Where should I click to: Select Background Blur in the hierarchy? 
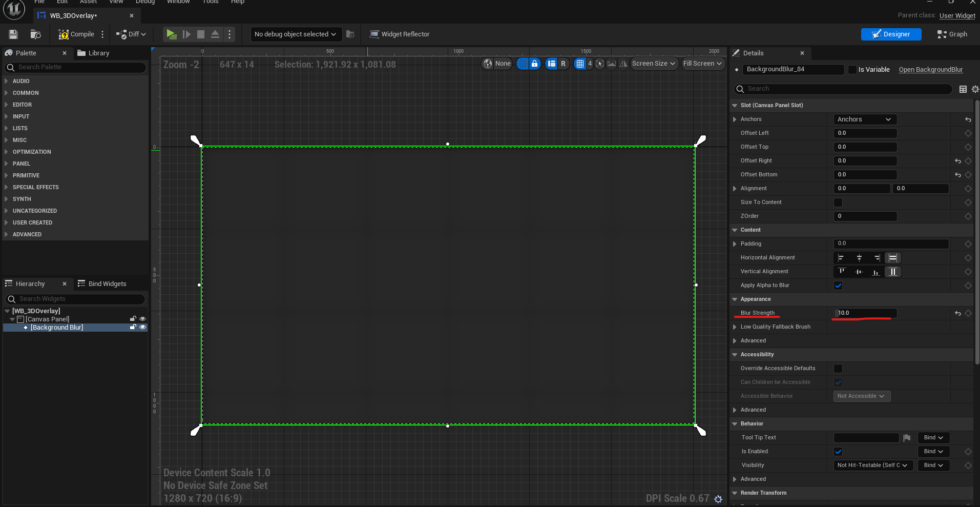[x=57, y=327]
